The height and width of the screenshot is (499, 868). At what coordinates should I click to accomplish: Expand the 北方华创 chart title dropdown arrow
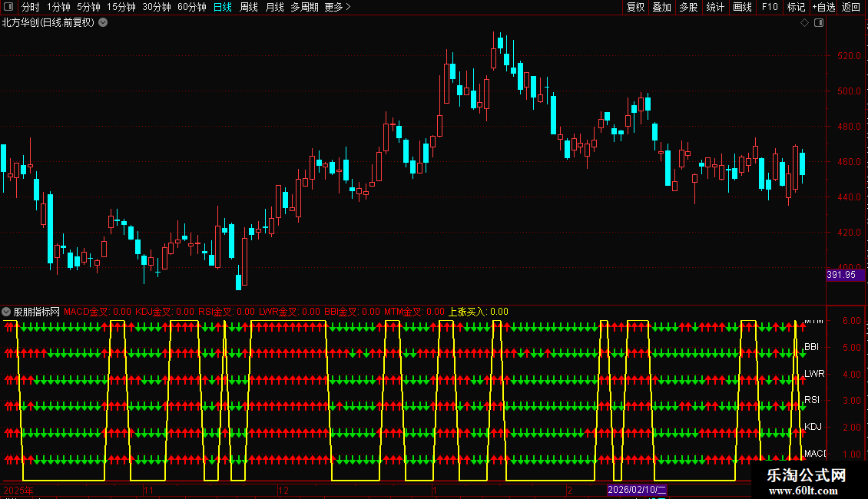point(103,23)
